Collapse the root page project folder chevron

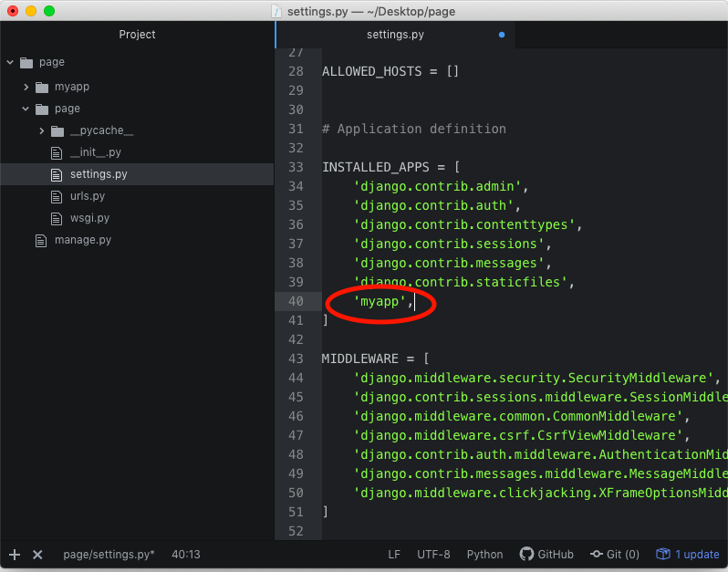[x=10, y=62]
